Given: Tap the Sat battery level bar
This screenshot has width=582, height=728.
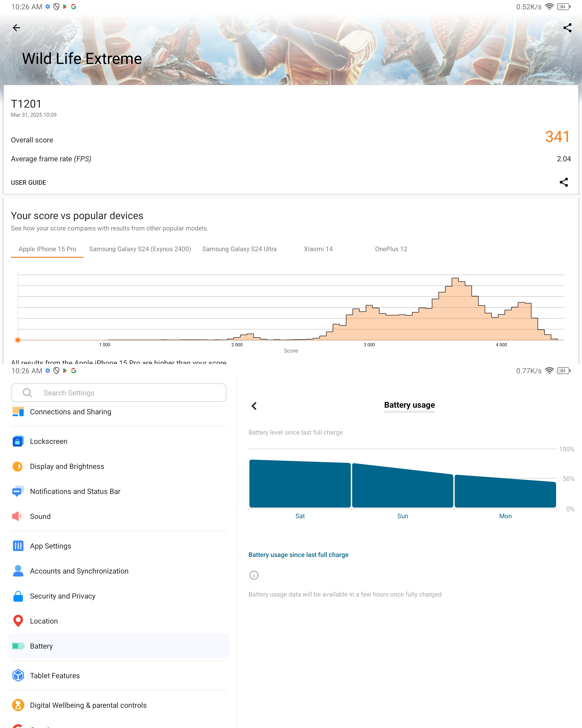Looking at the screenshot, I should [x=300, y=483].
